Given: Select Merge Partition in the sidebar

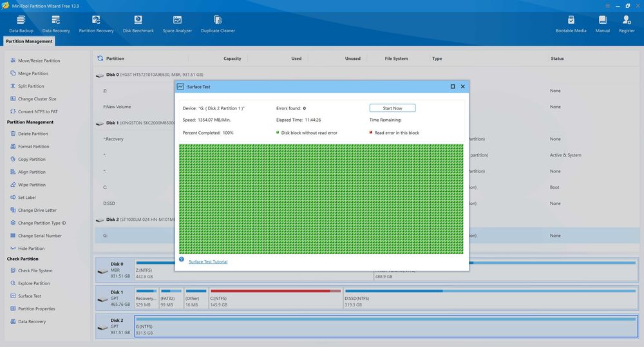Looking at the screenshot, I should point(29,73).
